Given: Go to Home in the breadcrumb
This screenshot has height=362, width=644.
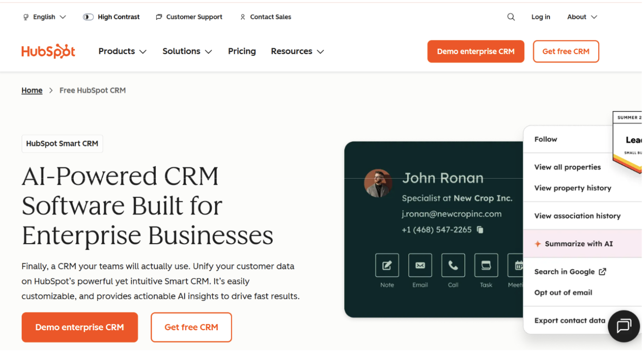Looking at the screenshot, I should coord(32,90).
